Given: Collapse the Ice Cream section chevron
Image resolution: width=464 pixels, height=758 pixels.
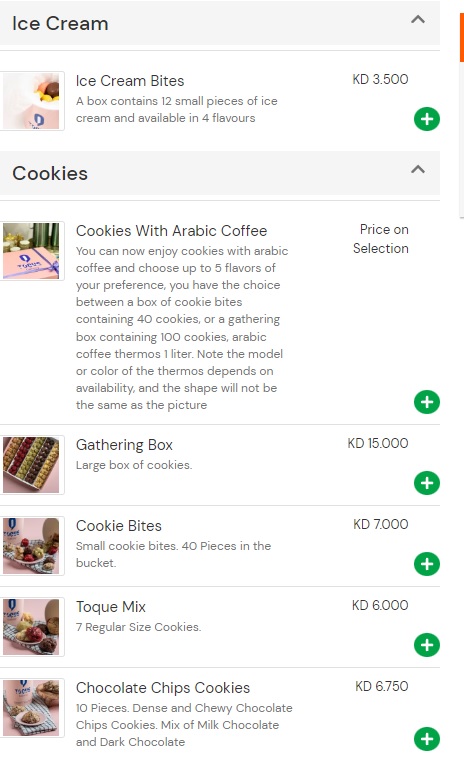Looking at the screenshot, I should click(x=418, y=19).
